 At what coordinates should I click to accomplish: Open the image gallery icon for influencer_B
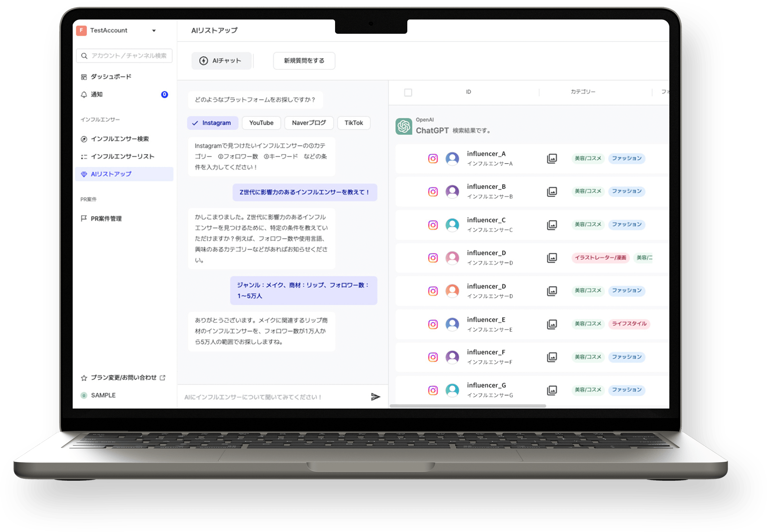pos(552,192)
